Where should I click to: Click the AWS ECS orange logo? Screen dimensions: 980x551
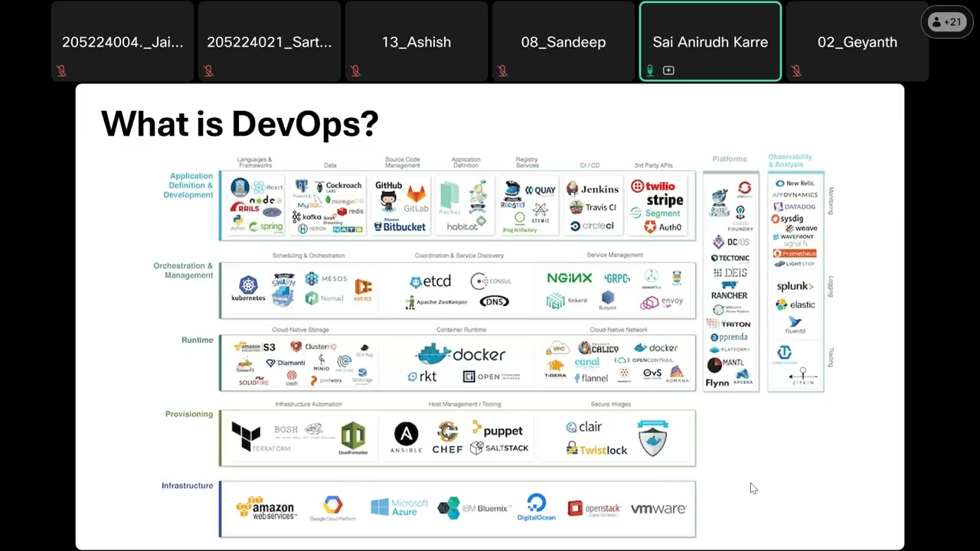point(363,289)
